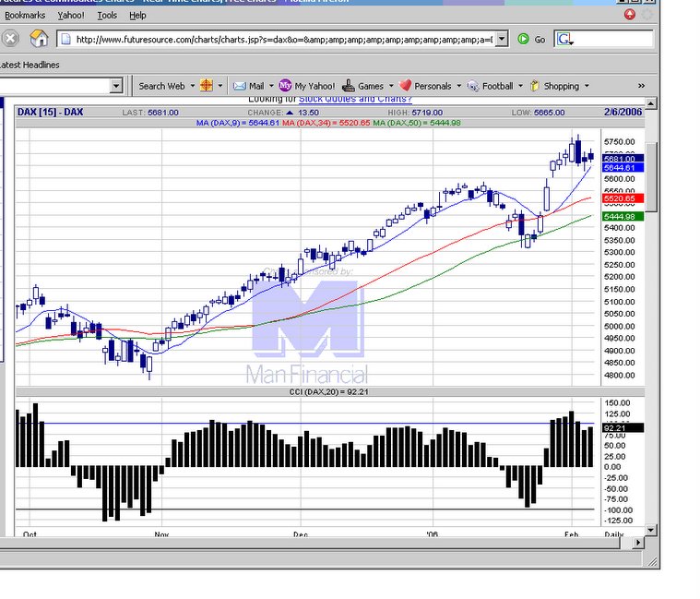
Task: Click the Games joystick icon
Action: 349,85
